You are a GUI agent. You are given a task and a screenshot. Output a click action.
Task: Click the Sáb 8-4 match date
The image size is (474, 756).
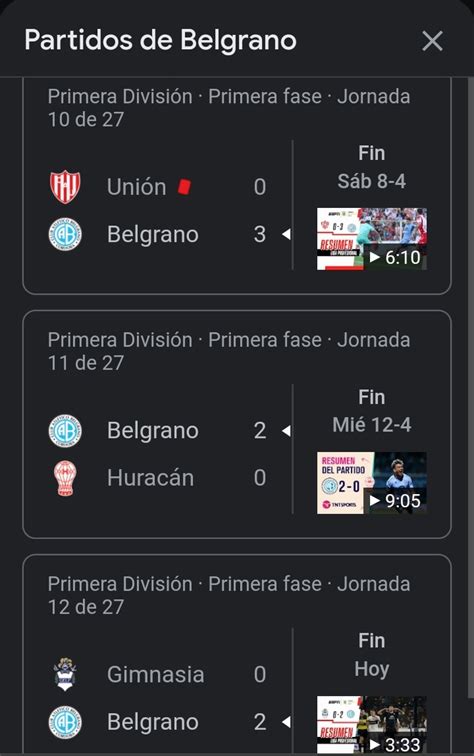371,181
